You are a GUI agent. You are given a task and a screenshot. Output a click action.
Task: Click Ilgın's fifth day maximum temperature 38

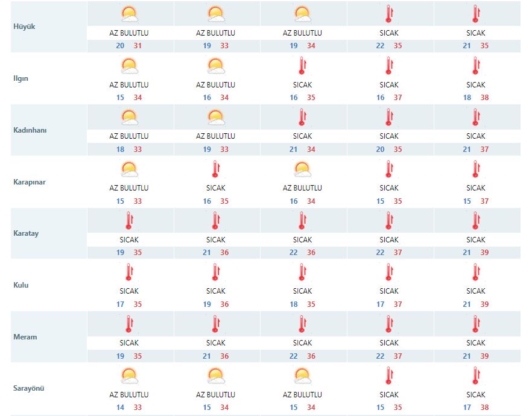click(x=485, y=98)
